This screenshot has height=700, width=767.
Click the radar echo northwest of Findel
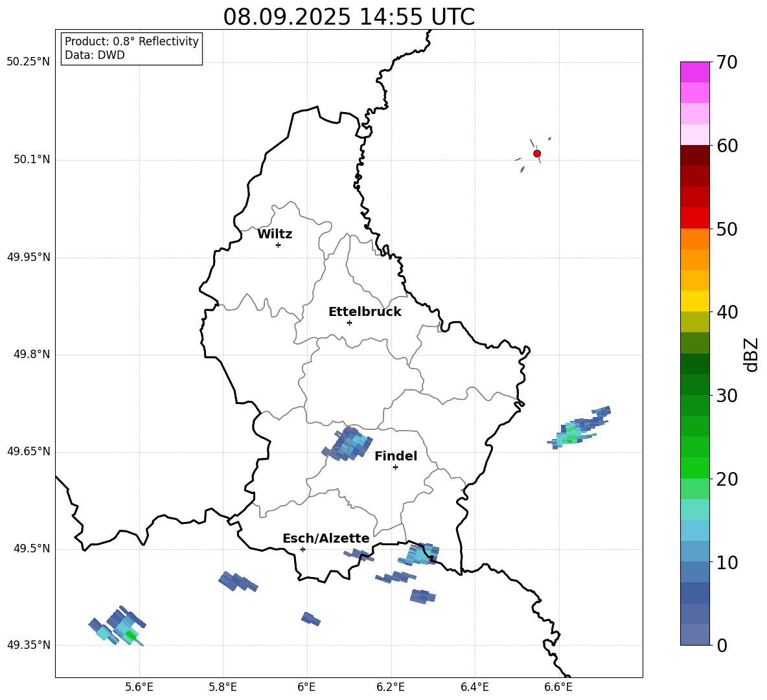347,444
